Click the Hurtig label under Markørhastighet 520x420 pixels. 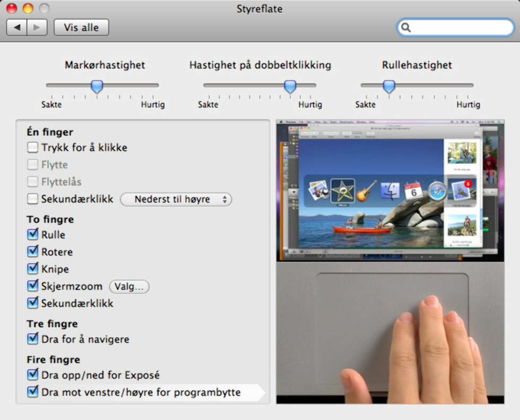(153, 105)
